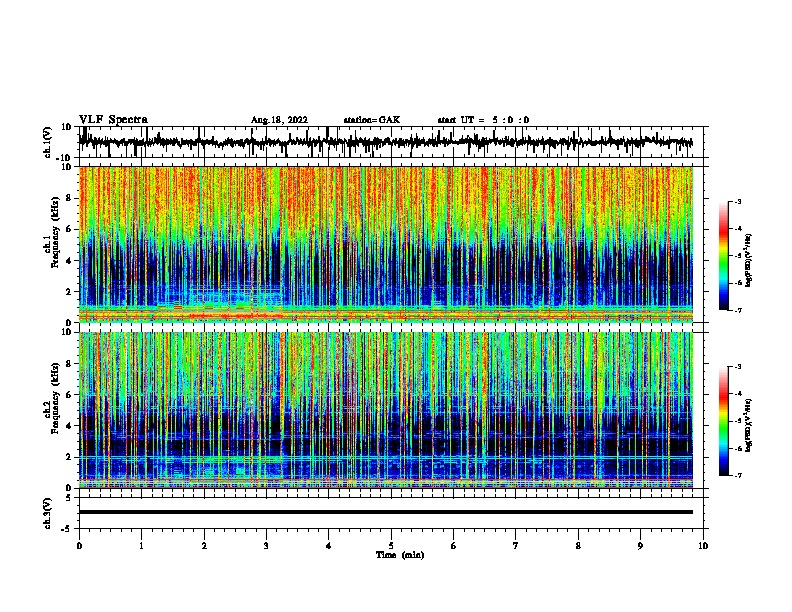
Task: Click the 'VLF Spectra' title text
Action: click(x=113, y=120)
